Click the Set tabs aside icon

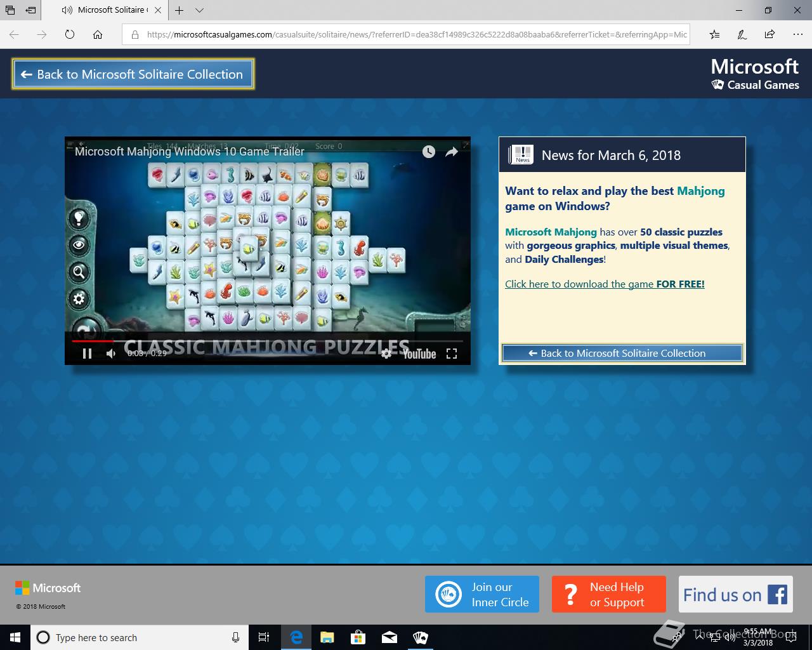tap(30, 10)
